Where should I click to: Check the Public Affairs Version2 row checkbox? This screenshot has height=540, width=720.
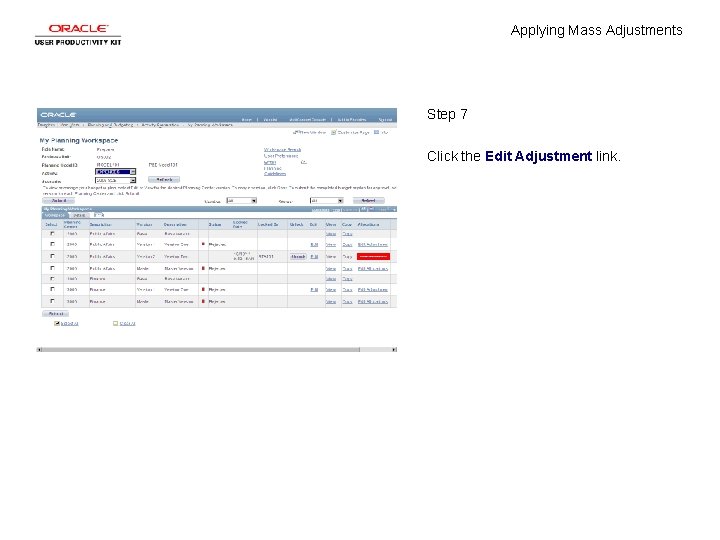tap(52, 256)
